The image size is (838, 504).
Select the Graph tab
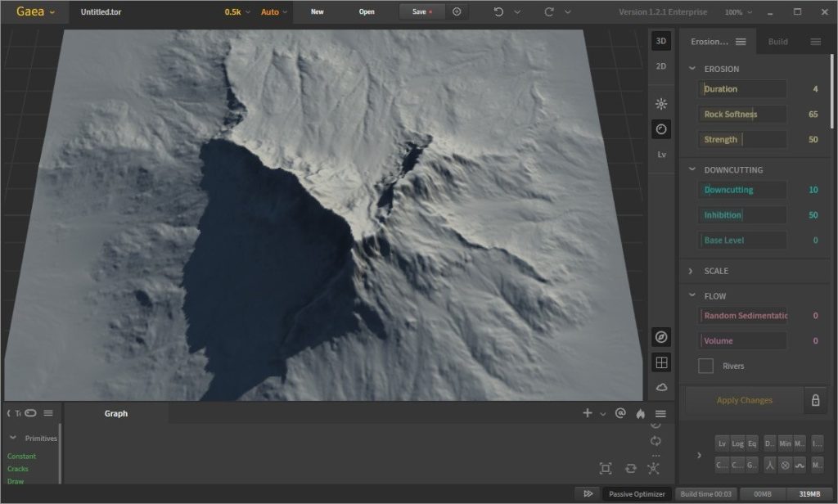point(116,414)
